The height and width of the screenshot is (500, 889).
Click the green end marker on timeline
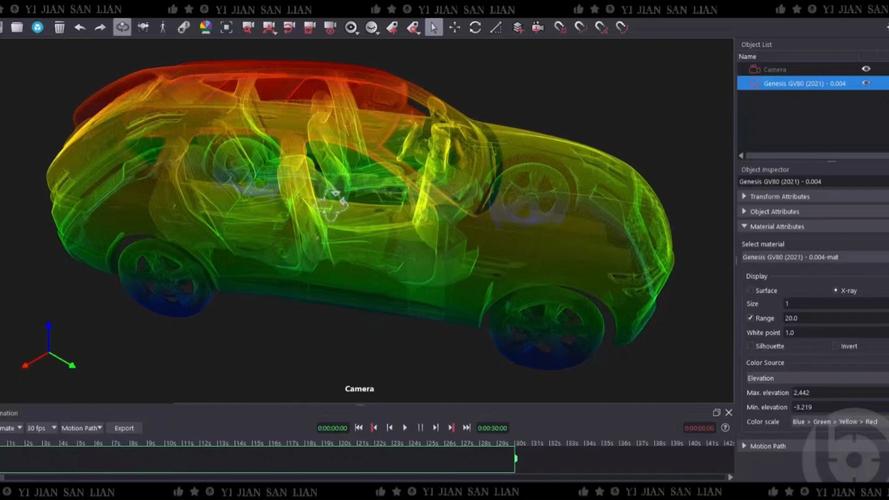pyautogui.click(x=515, y=457)
